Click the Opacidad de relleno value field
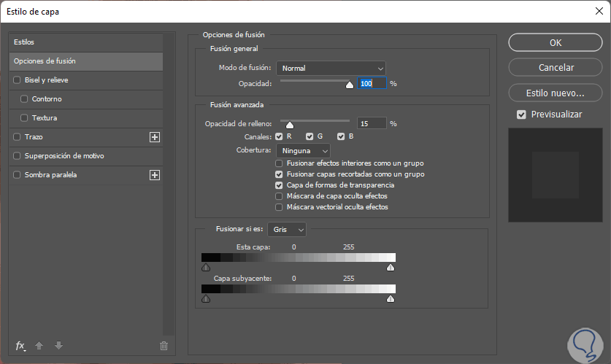Viewport: 611px width, 364px height. (372, 123)
